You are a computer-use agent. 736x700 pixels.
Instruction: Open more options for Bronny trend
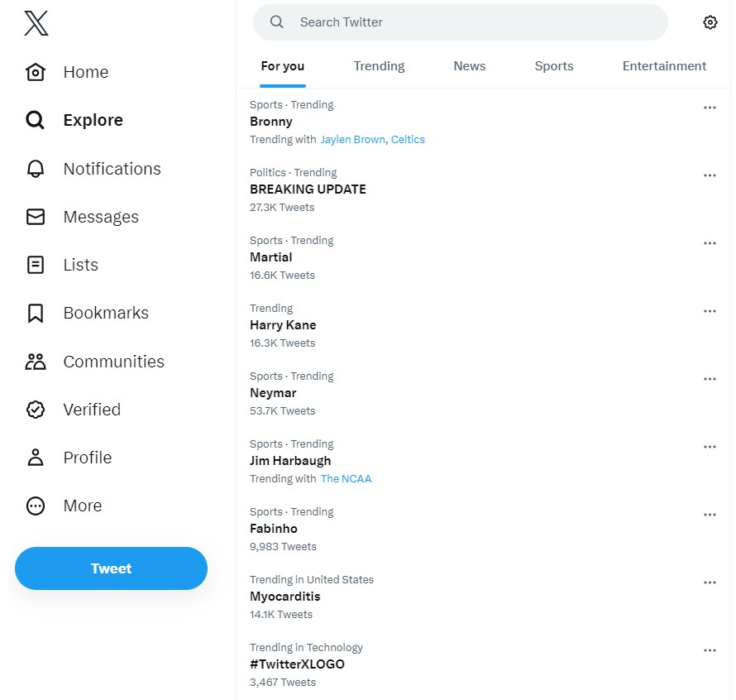709,108
